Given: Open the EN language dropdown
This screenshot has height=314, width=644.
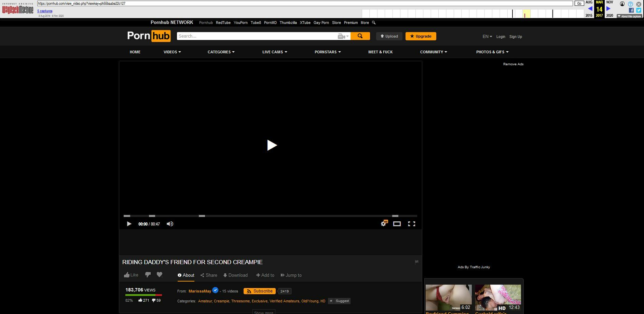Looking at the screenshot, I should click(487, 37).
